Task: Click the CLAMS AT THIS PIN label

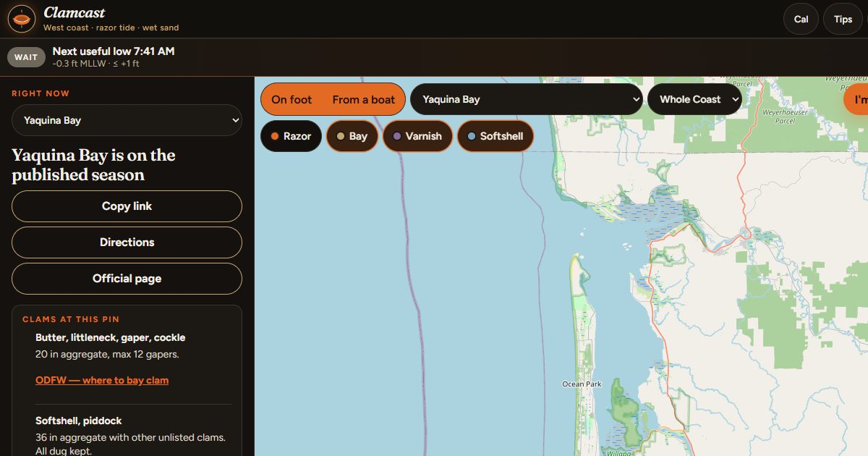Action: [71, 319]
